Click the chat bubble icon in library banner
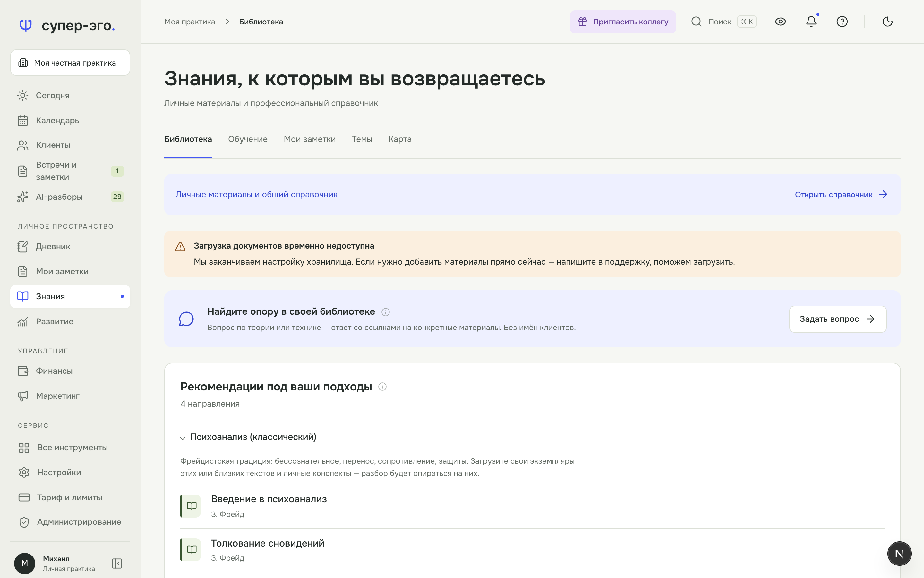The image size is (924, 578). point(186,319)
